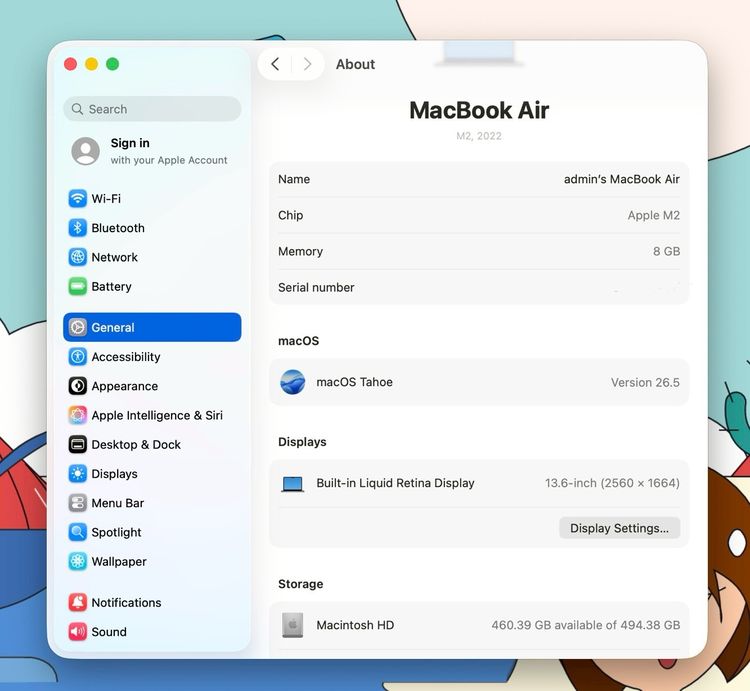
Task: Click the macOS Tahoe label
Action: 354,382
